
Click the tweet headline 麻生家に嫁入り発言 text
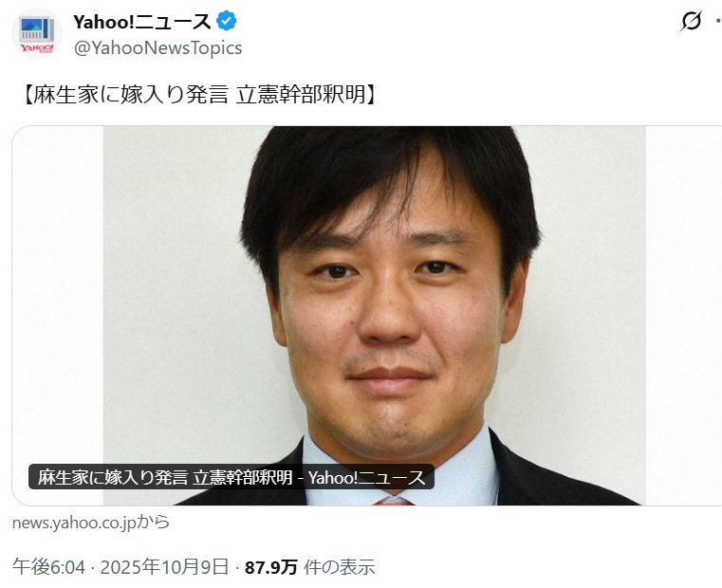point(130,95)
